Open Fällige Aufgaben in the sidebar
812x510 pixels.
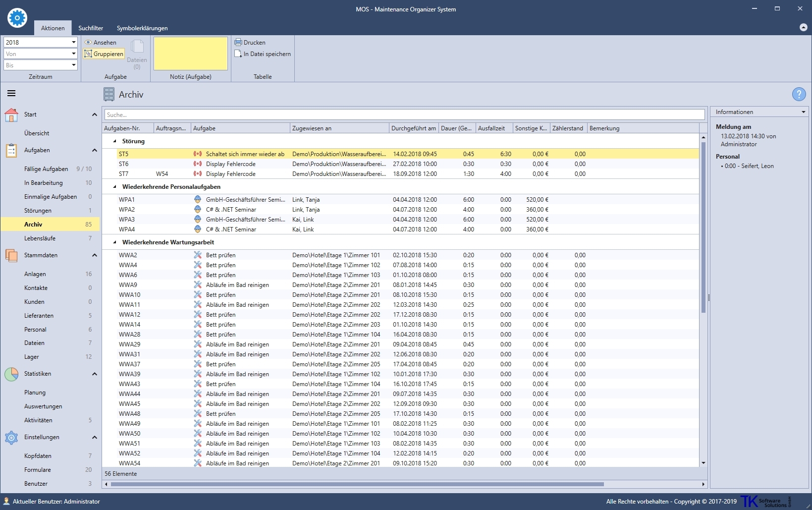(x=46, y=169)
